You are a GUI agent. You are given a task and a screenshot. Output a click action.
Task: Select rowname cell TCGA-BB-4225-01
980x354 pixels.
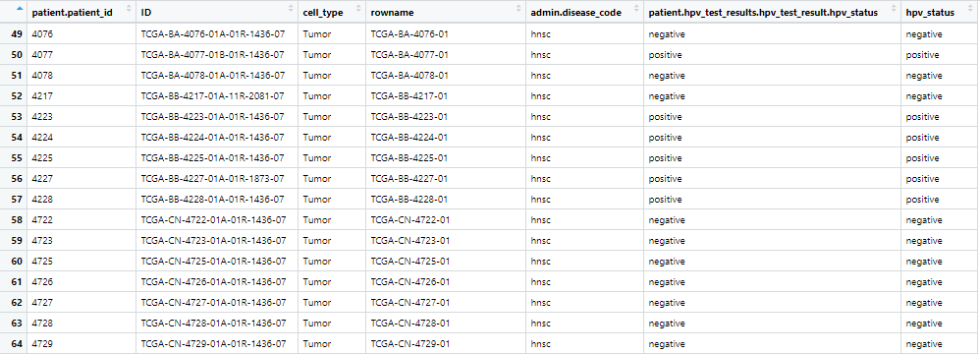[x=409, y=158]
